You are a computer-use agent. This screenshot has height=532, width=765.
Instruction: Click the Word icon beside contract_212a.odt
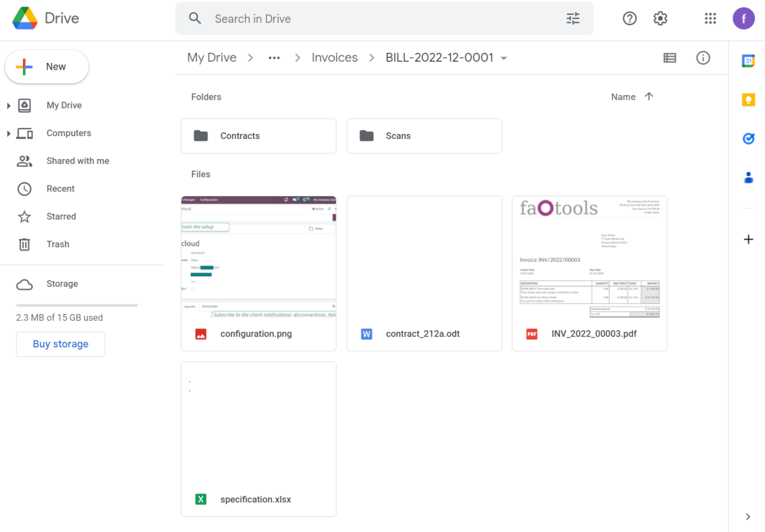coord(366,334)
